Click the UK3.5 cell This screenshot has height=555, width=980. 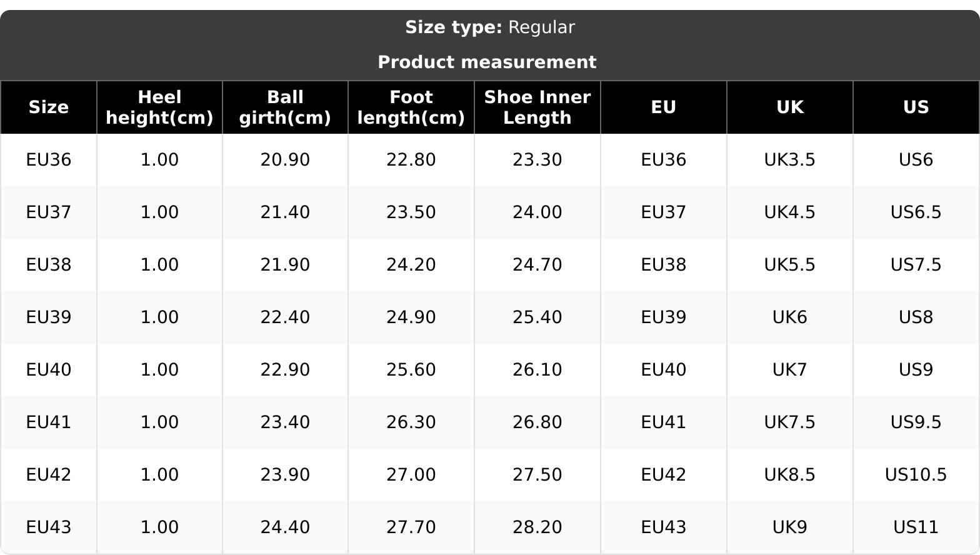pos(789,160)
